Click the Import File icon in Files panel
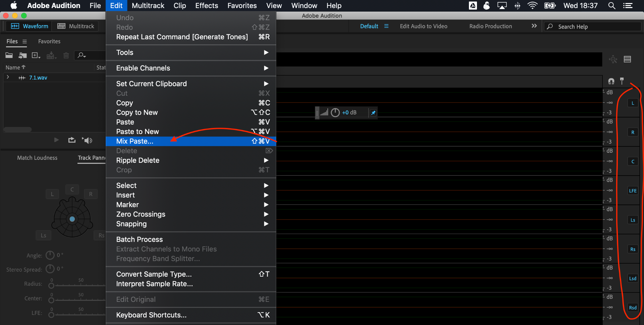This screenshot has height=325, width=644. click(x=23, y=55)
